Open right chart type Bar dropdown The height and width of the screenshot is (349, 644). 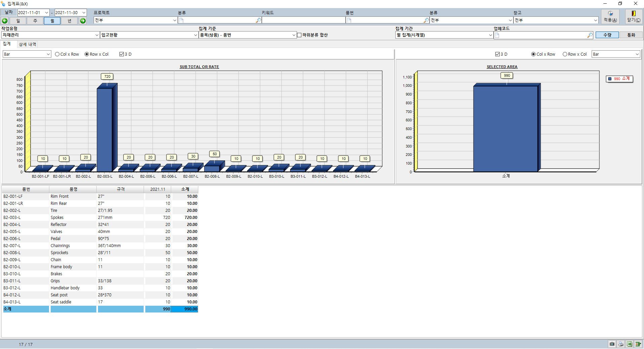637,54
